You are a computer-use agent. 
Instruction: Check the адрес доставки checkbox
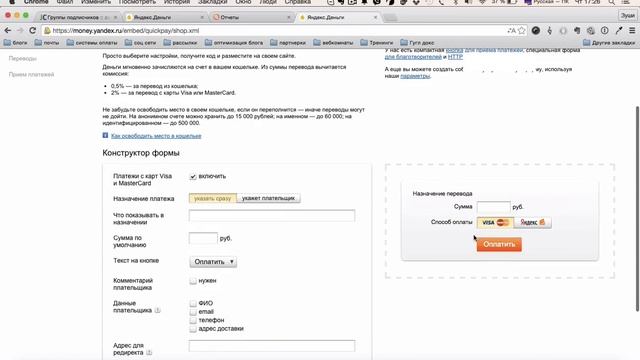pos(193,329)
